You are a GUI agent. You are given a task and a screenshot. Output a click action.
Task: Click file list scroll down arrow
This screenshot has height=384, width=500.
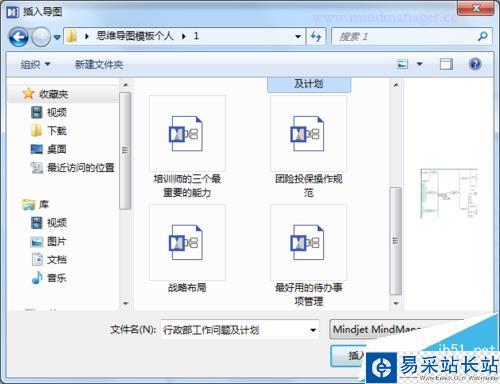tap(396, 303)
